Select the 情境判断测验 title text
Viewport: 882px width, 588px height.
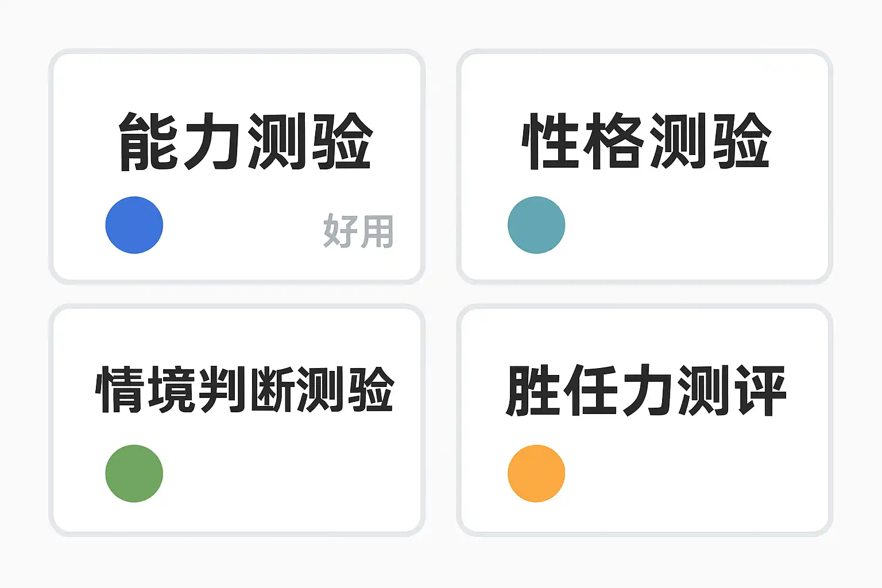[x=245, y=390]
